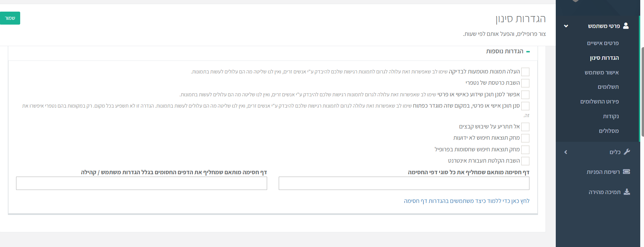The image size is (644, 247).
Task: Collapse the הגדרות נוספות section minus icon
Action: tap(528, 52)
